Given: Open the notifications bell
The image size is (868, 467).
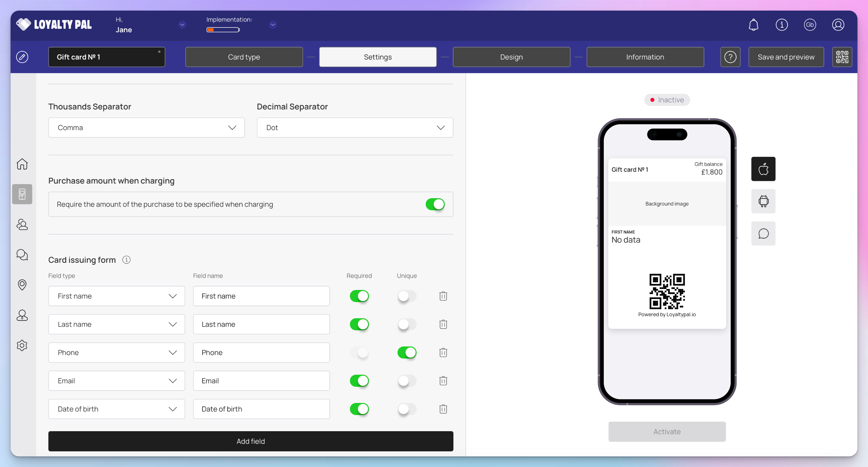Looking at the screenshot, I should pyautogui.click(x=753, y=25).
